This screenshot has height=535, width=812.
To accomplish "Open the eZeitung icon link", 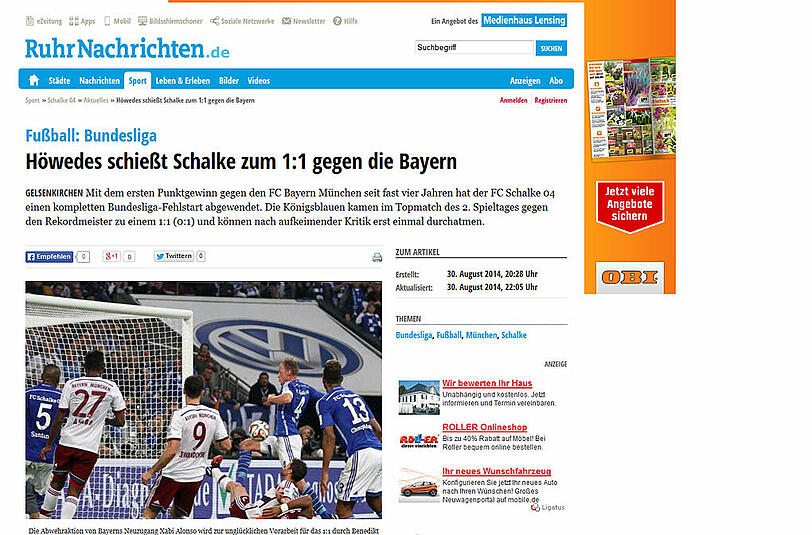I will [x=30, y=21].
